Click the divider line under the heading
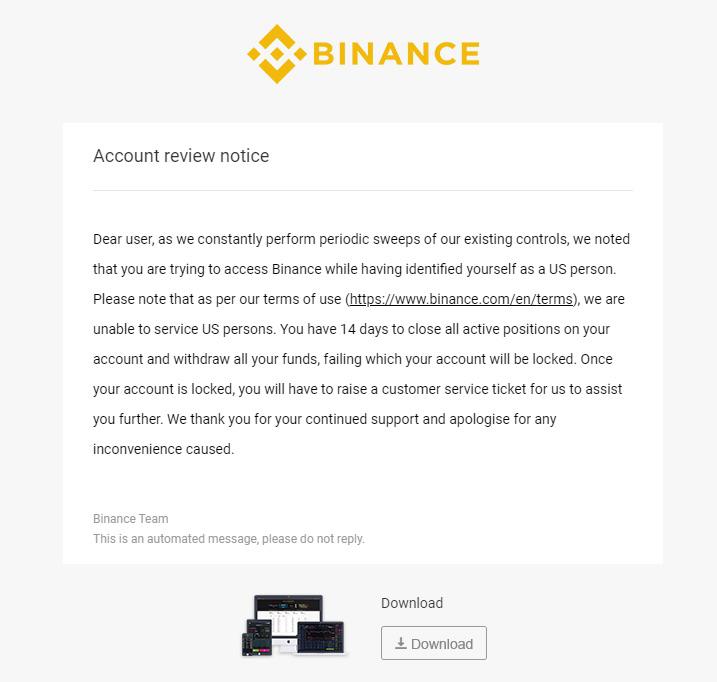 (362, 190)
